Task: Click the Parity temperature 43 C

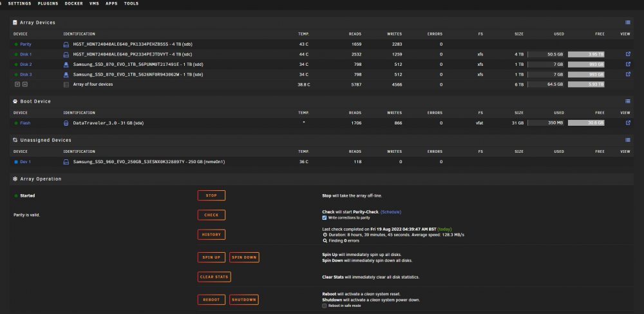Action: (x=303, y=44)
